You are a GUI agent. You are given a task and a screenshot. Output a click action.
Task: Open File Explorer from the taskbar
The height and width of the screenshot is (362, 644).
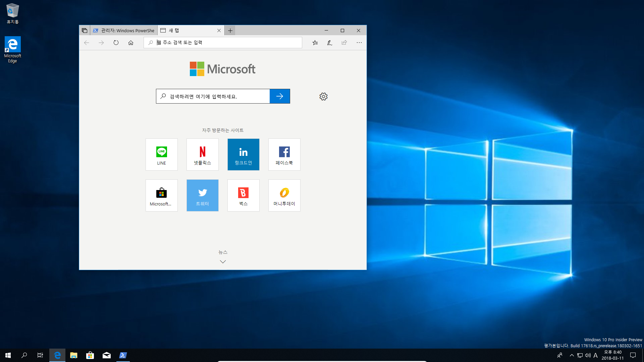tap(74, 355)
